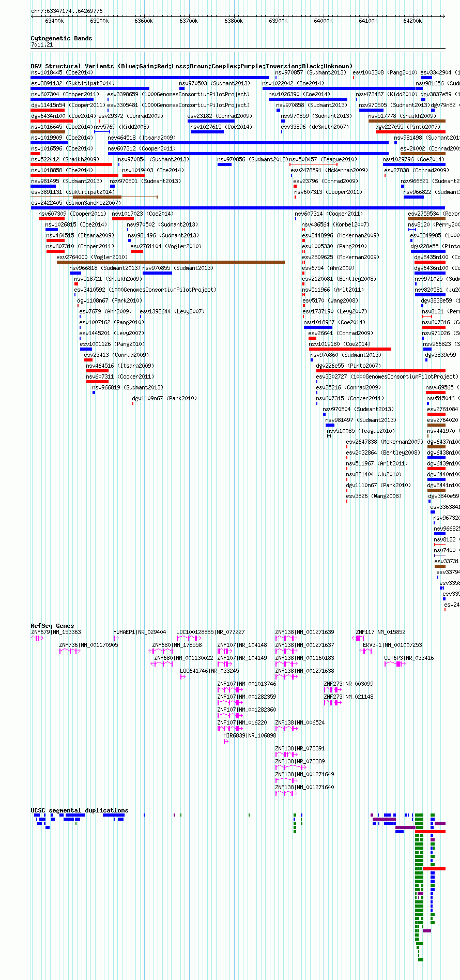Open variant esv3891132 (Suktitipat2014)
This screenshot has width=460, height=980.
pyautogui.click(x=73, y=83)
